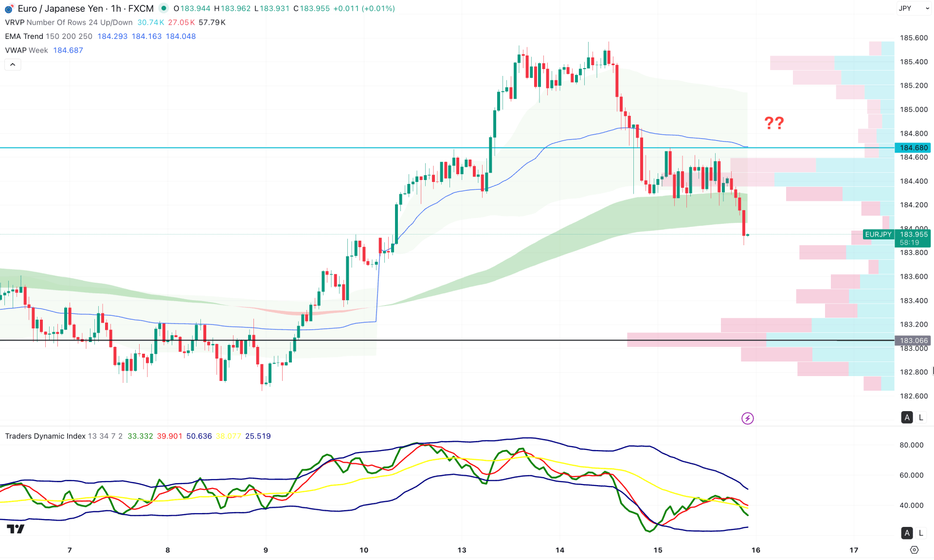Click the FXCM exchange name in the header

(142, 8)
